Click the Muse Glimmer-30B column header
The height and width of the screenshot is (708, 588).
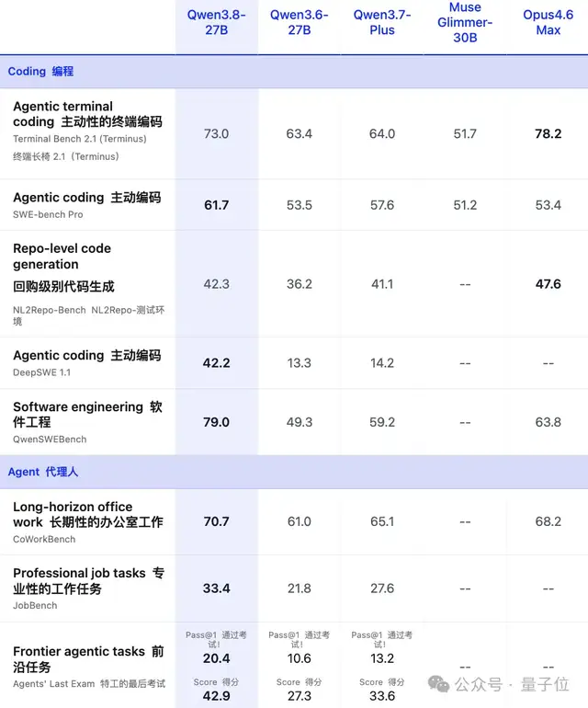pyautogui.click(x=465, y=23)
